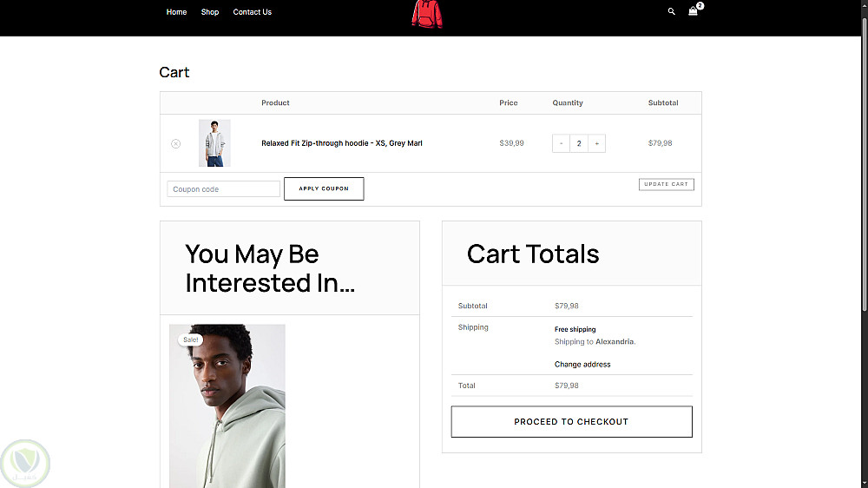Click the red hoodie site logo
This screenshot has height=488, width=868.
coord(426,15)
